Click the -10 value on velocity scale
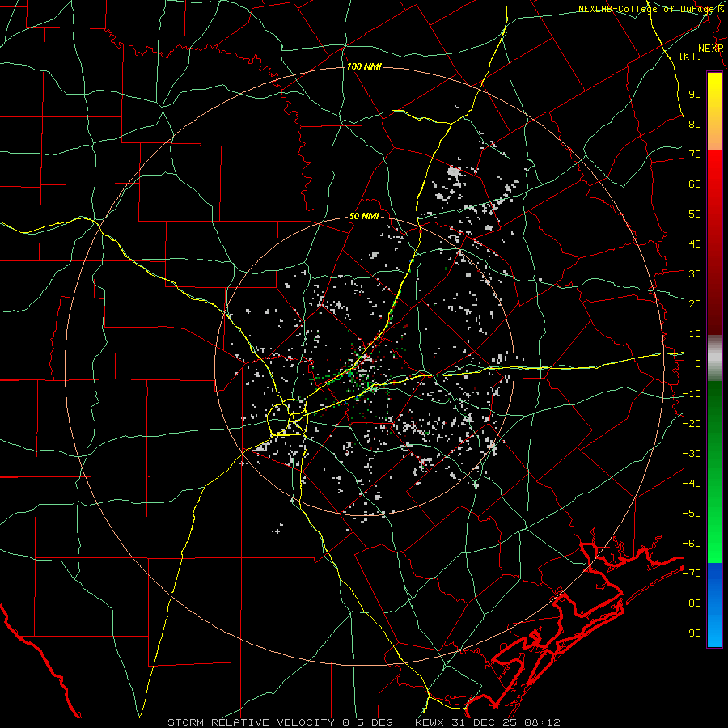 tap(692, 394)
